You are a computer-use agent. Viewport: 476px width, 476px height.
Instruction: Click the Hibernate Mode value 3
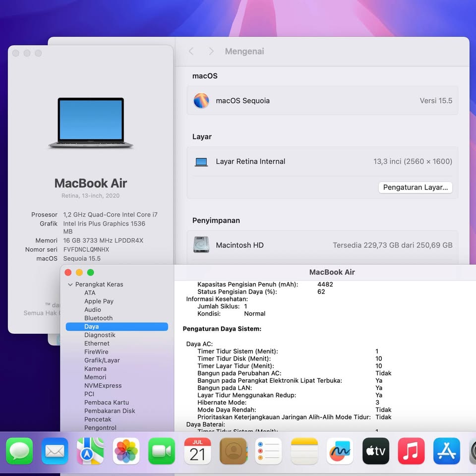(377, 402)
